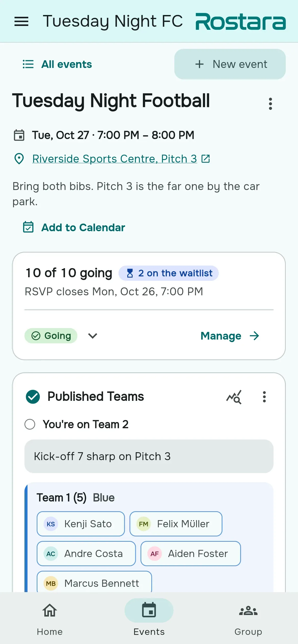Click the Published Teams checkmark
Screen dimensions: 298x644
pyautogui.click(x=33, y=397)
